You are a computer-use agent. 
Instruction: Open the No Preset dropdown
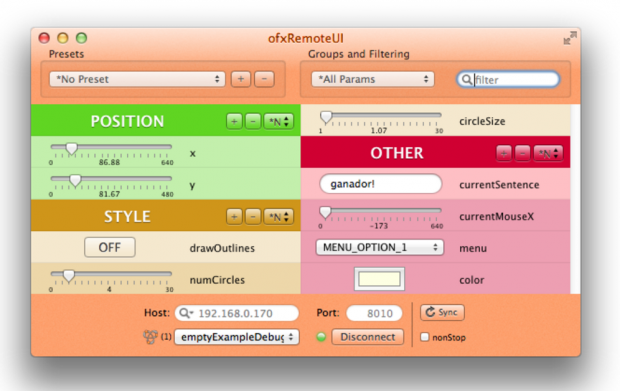coord(137,79)
